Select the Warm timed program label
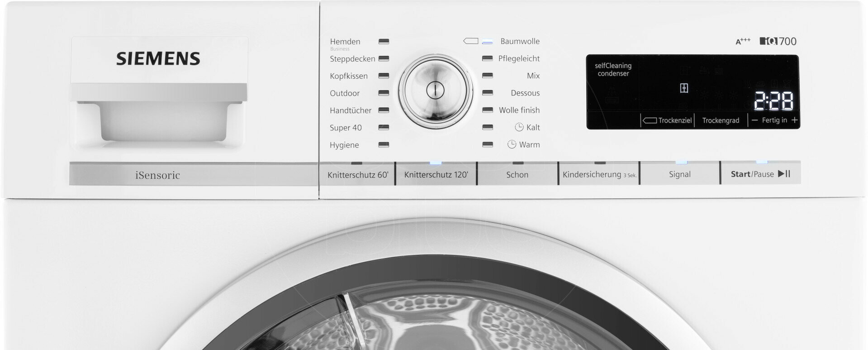 (529, 144)
